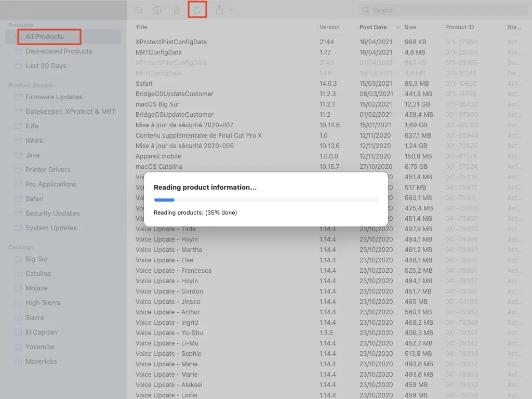The width and height of the screenshot is (532, 399).
Task: Select Mise à jour de sécurité 2020-006
Action: 329,146
